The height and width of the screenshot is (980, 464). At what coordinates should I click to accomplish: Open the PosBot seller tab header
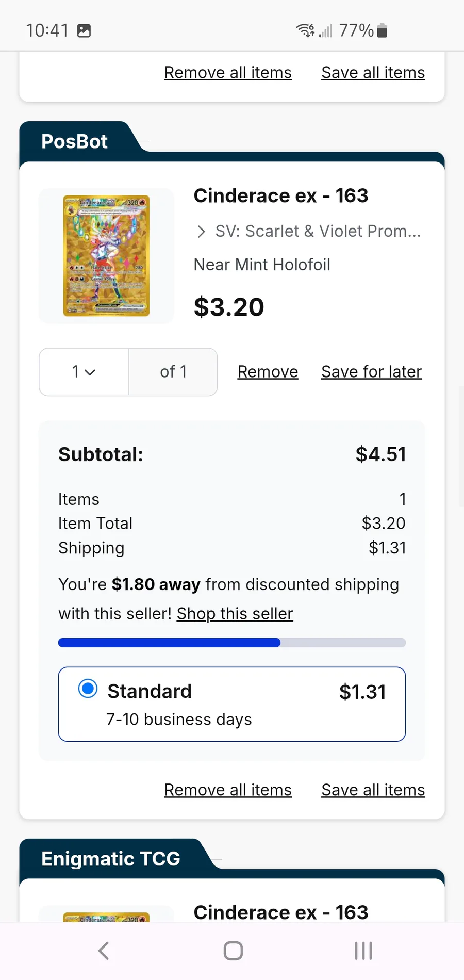pyautogui.click(x=75, y=141)
